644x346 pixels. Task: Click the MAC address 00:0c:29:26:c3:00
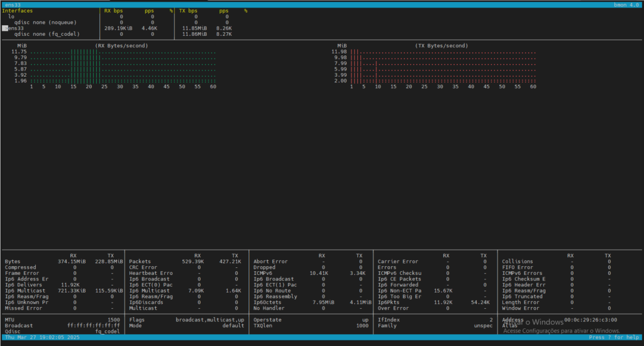tap(591, 320)
